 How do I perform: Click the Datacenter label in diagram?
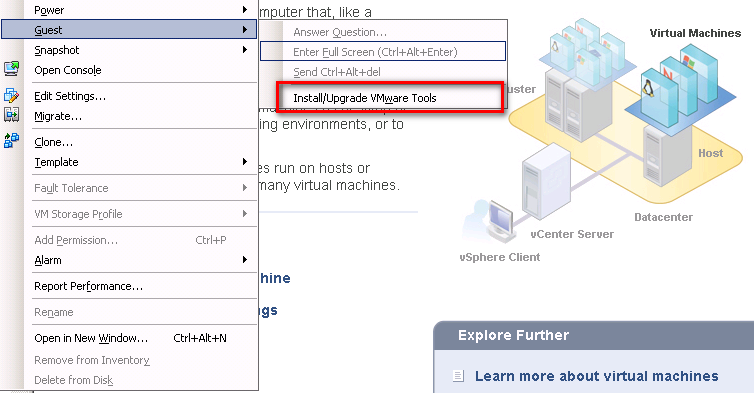click(663, 217)
